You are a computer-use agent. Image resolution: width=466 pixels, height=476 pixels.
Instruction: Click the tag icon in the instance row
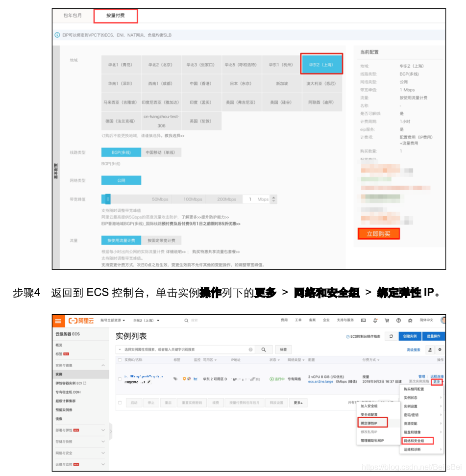tap(175, 378)
